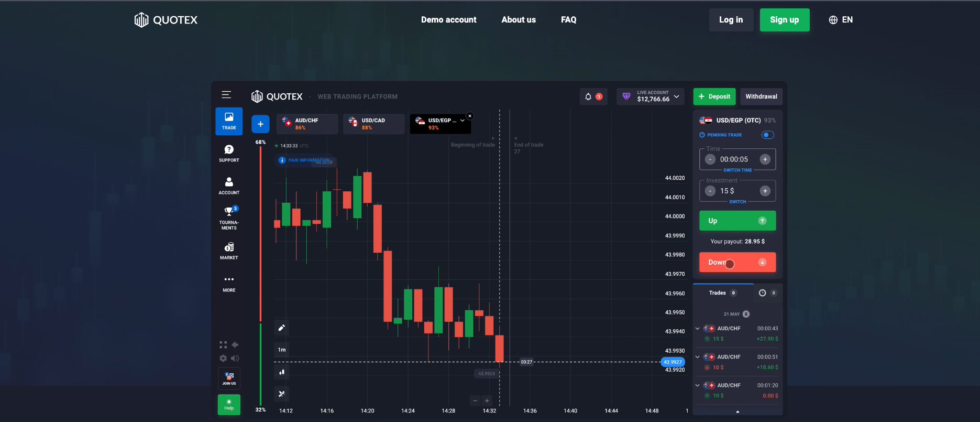Open the FAQ menu item
Viewport: 980px width, 422px height.
pyautogui.click(x=568, y=19)
